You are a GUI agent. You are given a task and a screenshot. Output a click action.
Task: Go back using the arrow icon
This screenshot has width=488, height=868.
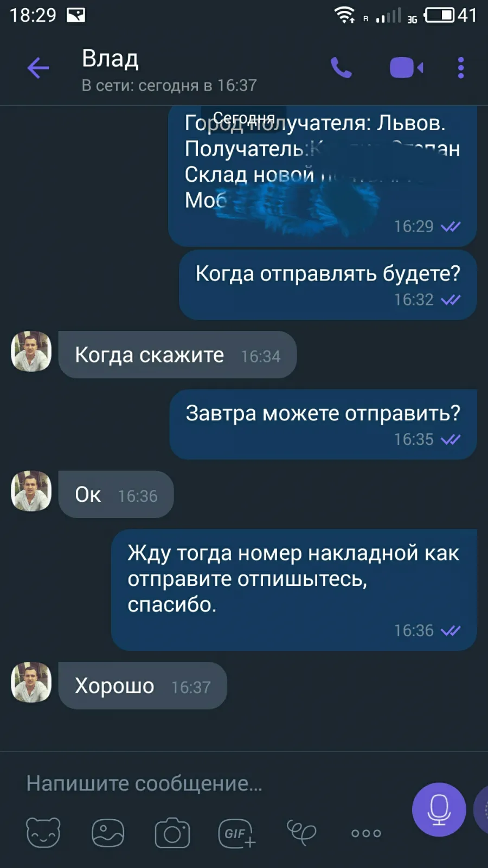click(38, 68)
